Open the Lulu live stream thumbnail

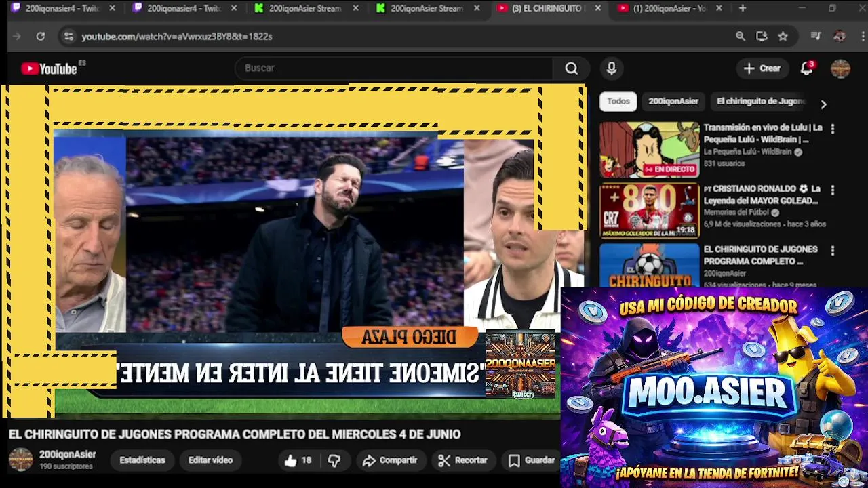pyautogui.click(x=649, y=150)
